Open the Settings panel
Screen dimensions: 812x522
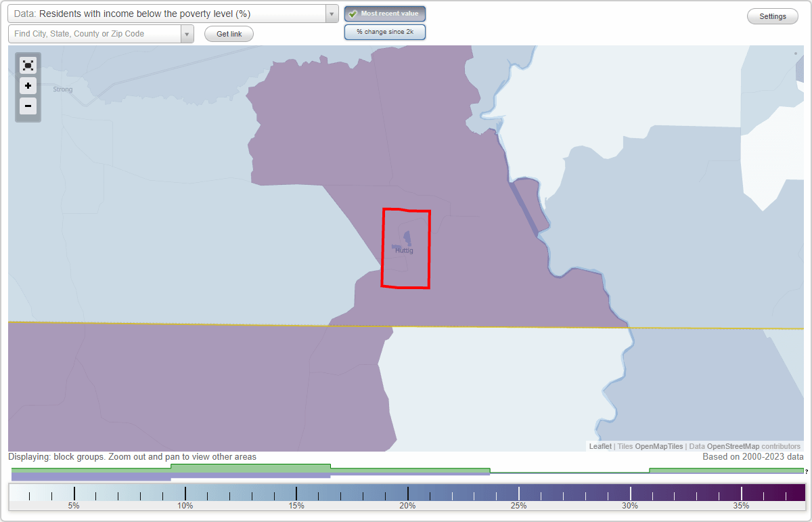(x=772, y=16)
